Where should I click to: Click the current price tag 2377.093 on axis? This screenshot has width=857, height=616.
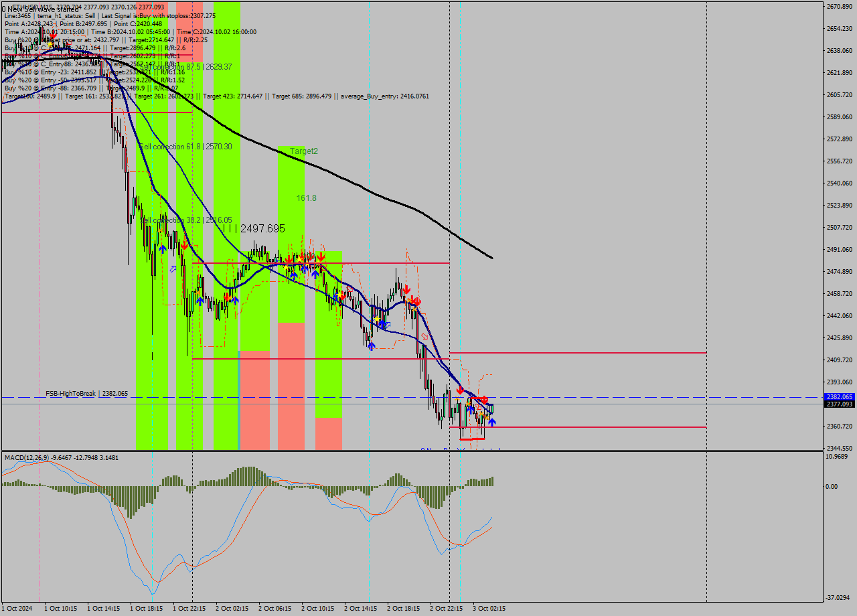(x=840, y=404)
